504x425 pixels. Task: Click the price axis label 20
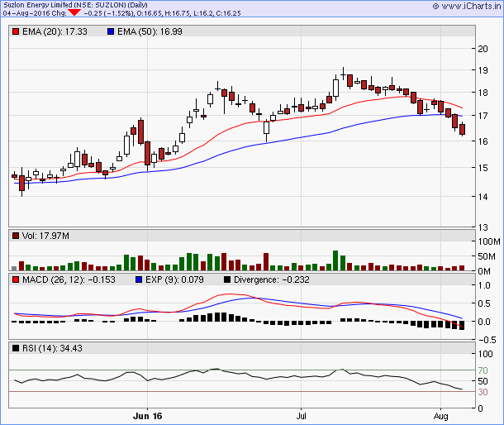[x=483, y=49]
